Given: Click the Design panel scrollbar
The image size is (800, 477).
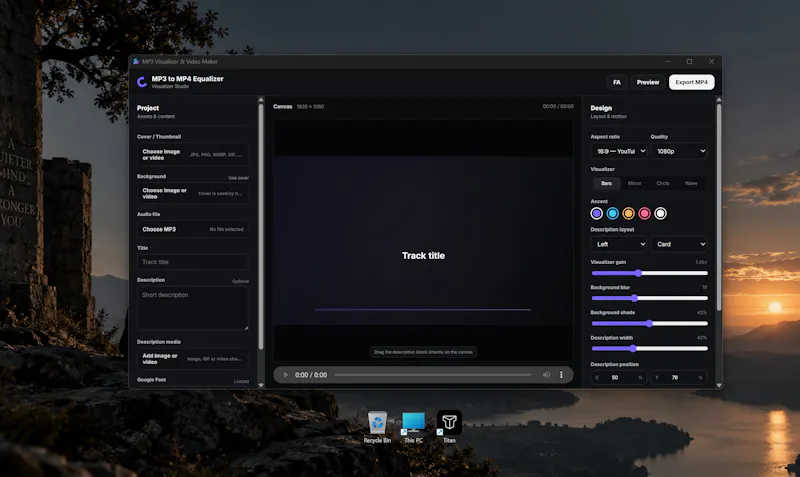Looking at the screenshot, I should [x=719, y=207].
